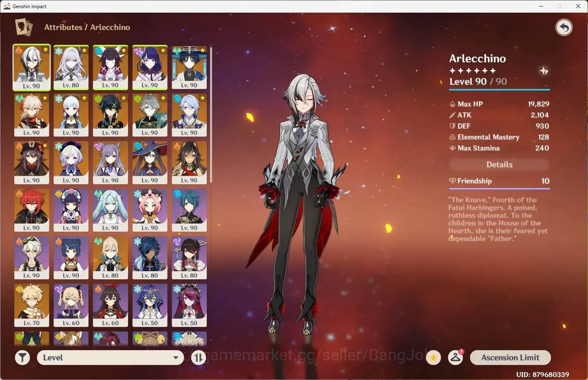This screenshot has width=588, height=380.
Task: Select Kaeya's Lv. 80 cryo portrait
Action: click(150, 258)
